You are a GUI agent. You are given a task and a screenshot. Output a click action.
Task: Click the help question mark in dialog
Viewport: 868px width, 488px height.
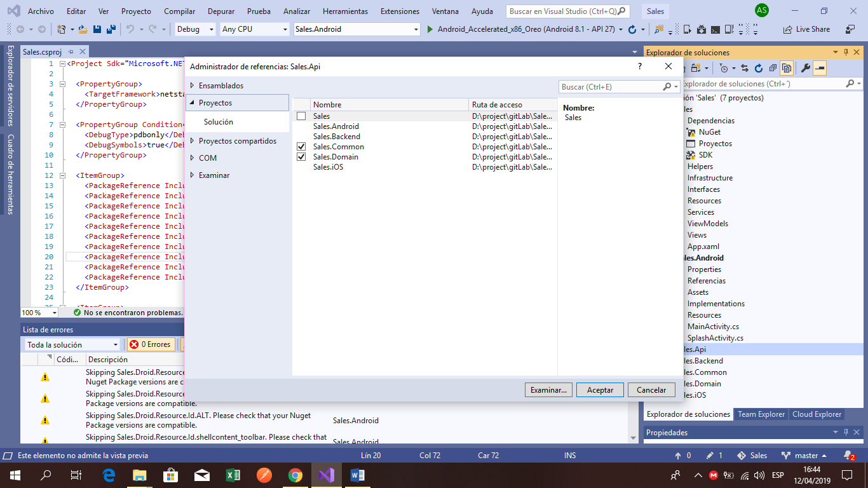click(x=640, y=66)
